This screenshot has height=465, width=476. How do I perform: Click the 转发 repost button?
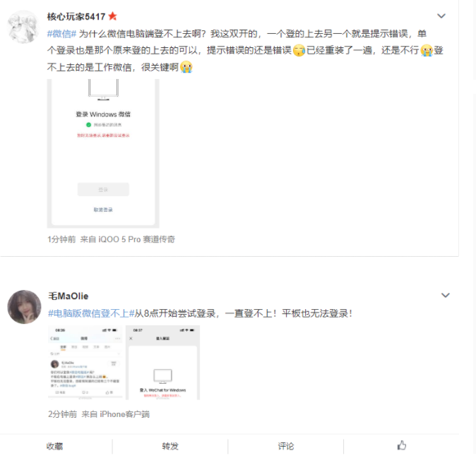(170, 446)
